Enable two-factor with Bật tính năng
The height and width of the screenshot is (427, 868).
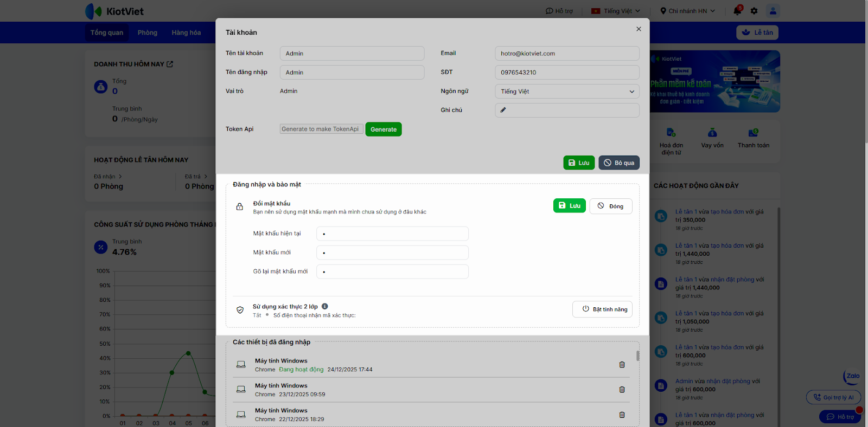pyautogui.click(x=602, y=309)
